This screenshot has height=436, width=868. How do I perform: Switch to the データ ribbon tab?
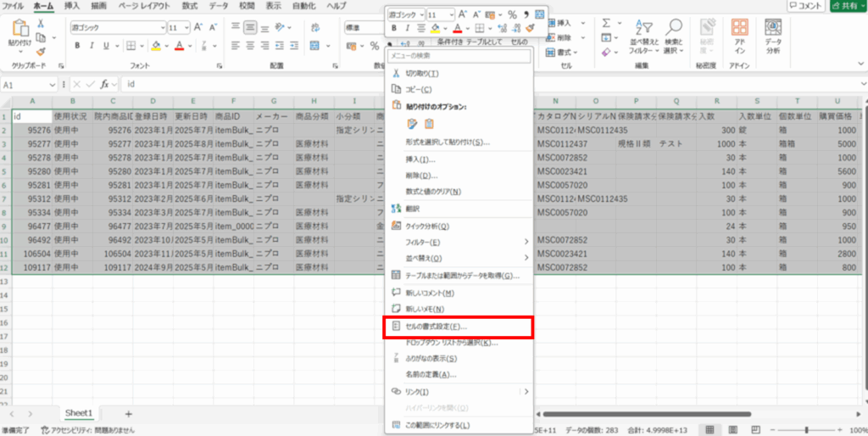coord(220,6)
